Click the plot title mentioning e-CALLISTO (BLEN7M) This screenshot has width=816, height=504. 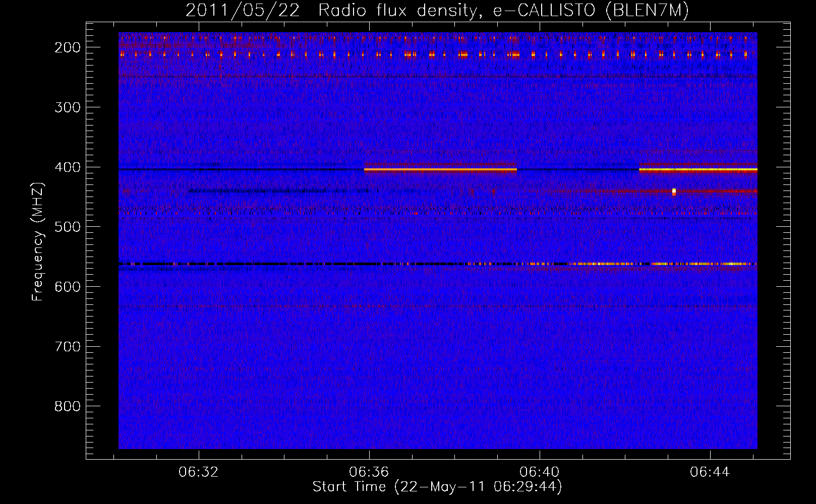coord(437,10)
